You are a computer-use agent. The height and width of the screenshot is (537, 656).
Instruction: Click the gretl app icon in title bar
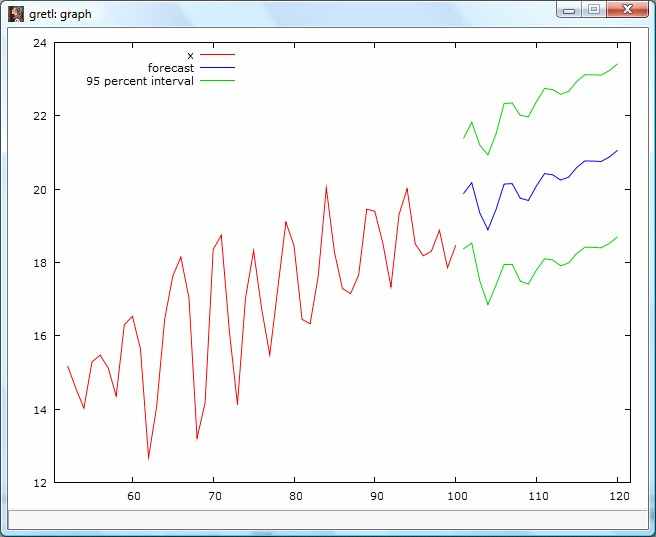coord(16,14)
